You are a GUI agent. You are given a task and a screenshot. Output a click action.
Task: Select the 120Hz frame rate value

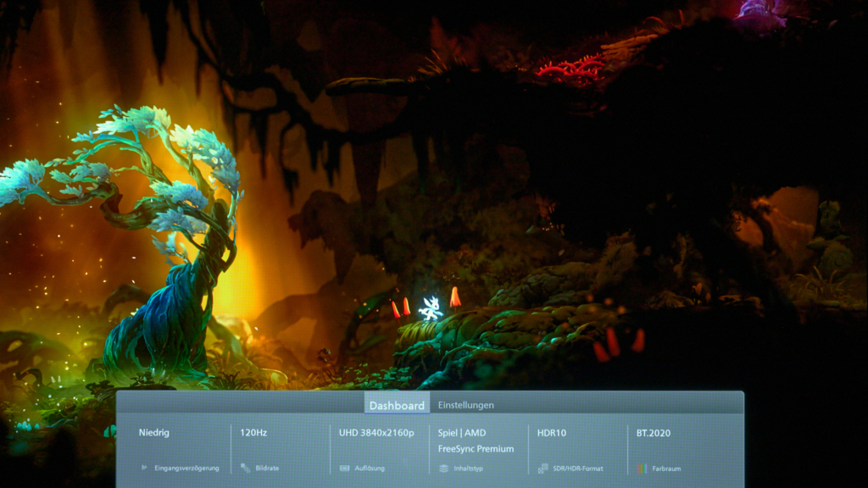click(x=253, y=433)
